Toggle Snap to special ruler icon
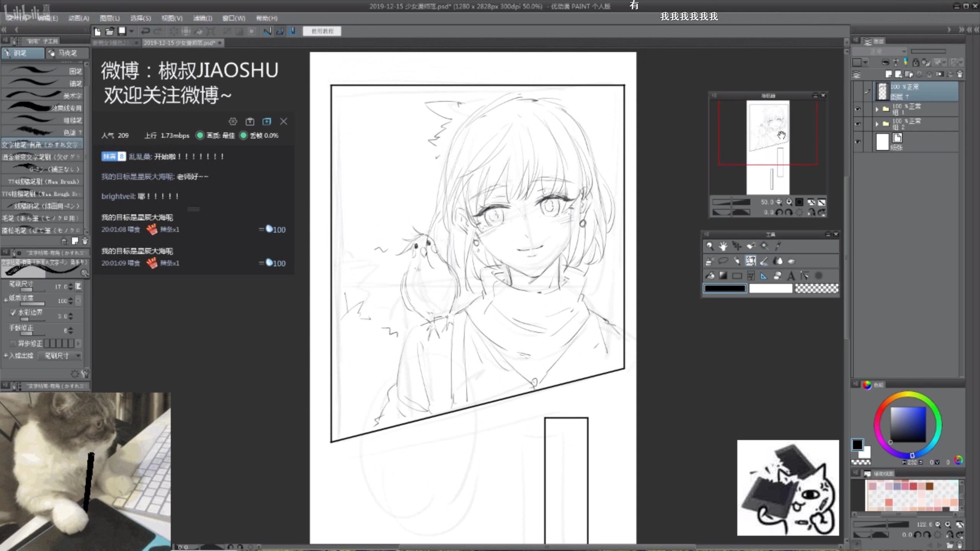Screen dimensions: 980x551 [280, 31]
